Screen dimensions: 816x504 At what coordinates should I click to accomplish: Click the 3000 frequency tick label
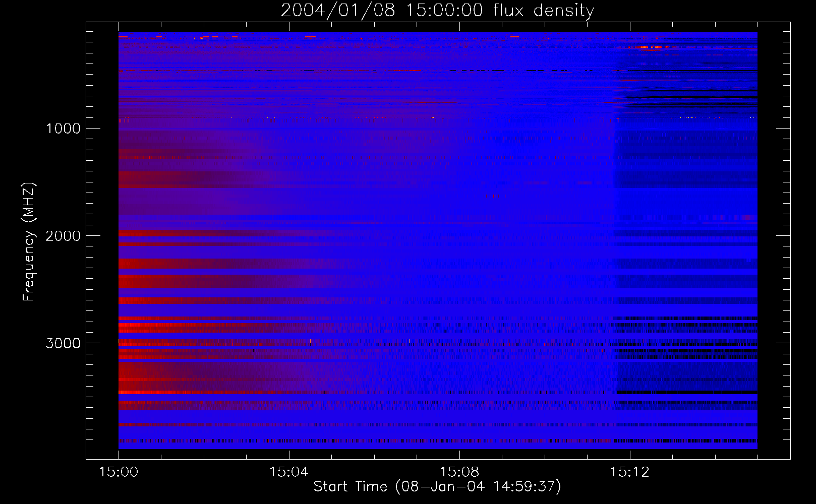[63, 343]
